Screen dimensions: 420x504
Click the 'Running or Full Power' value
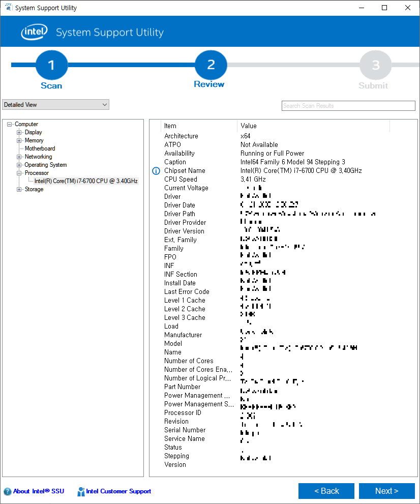coord(272,153)
